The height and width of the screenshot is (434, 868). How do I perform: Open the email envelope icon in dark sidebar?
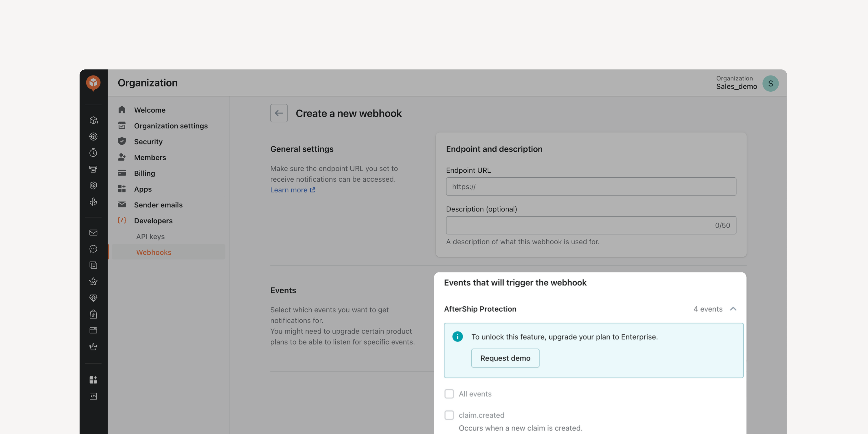pos(93,233)
